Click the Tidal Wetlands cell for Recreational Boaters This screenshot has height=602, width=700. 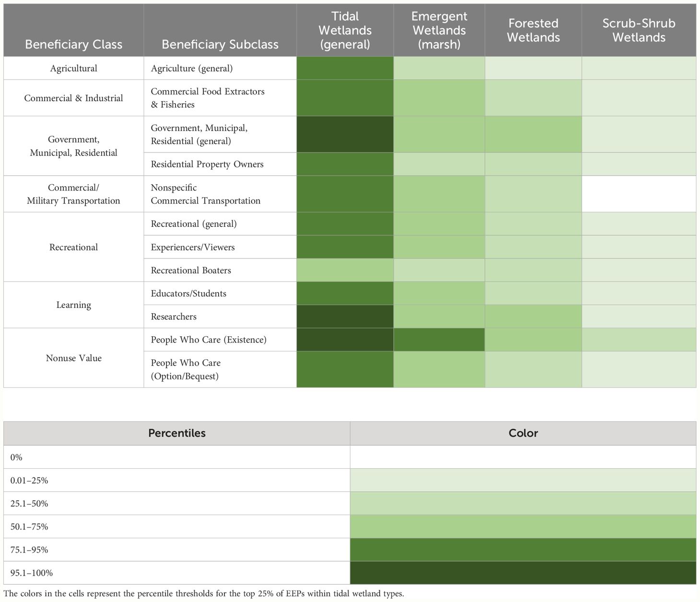345,270
